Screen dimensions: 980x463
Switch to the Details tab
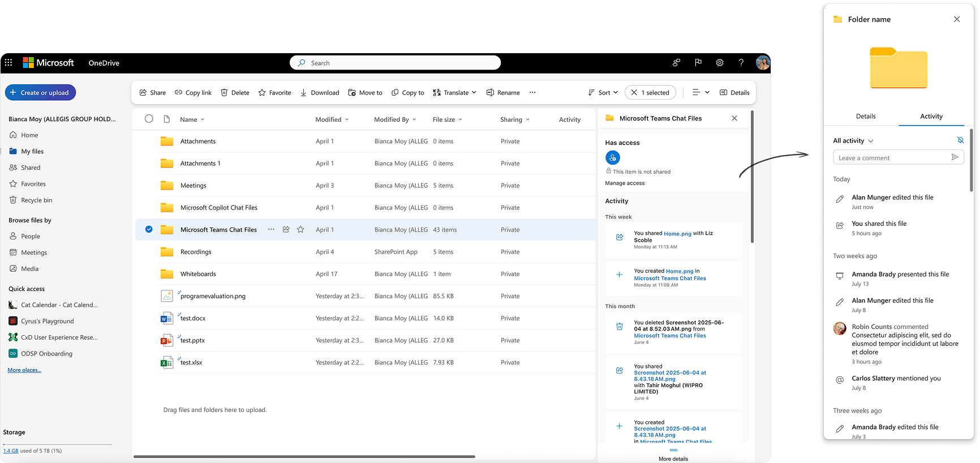coord(866,116)
